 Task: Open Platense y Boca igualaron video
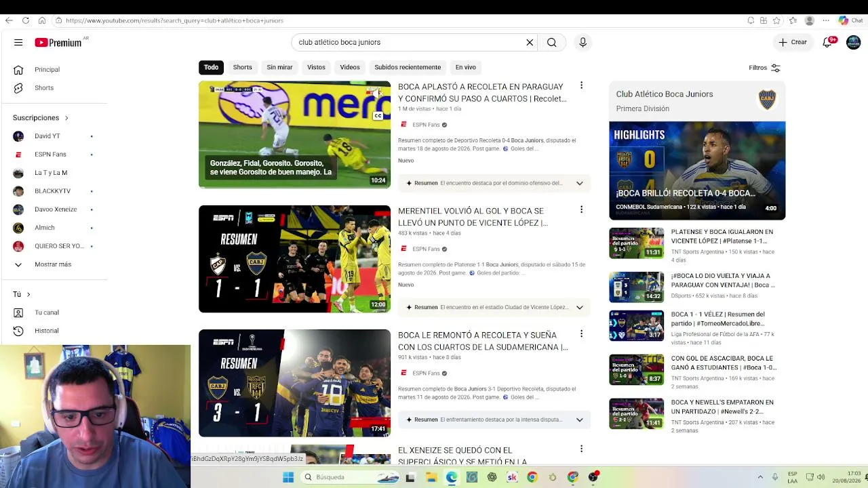pyautogui.click(x=722, y=237)
